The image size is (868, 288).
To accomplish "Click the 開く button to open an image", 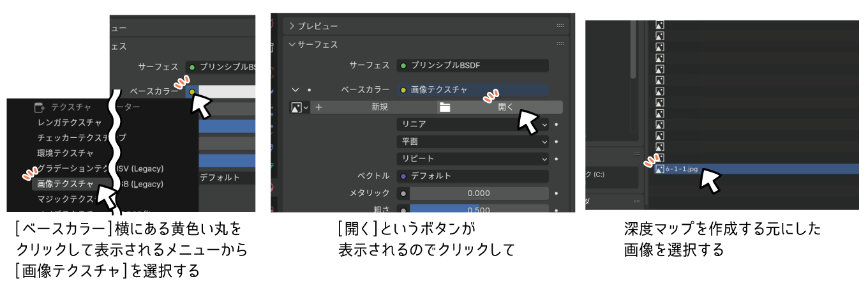I will [505, 107].
